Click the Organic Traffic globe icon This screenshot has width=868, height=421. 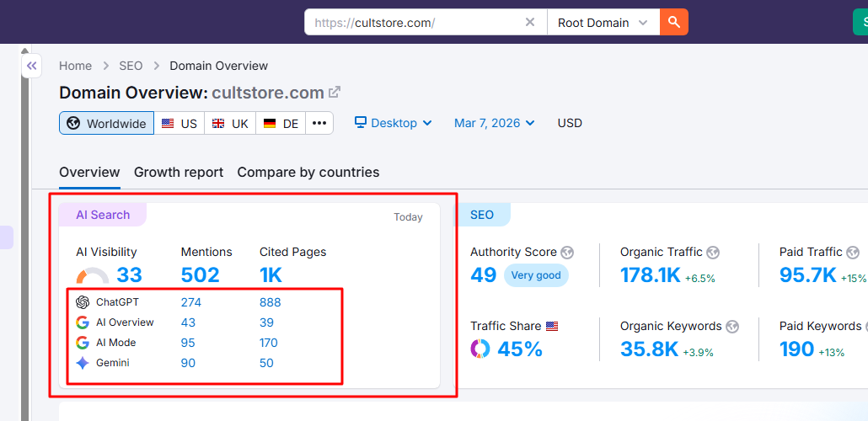tap(713, 252)
